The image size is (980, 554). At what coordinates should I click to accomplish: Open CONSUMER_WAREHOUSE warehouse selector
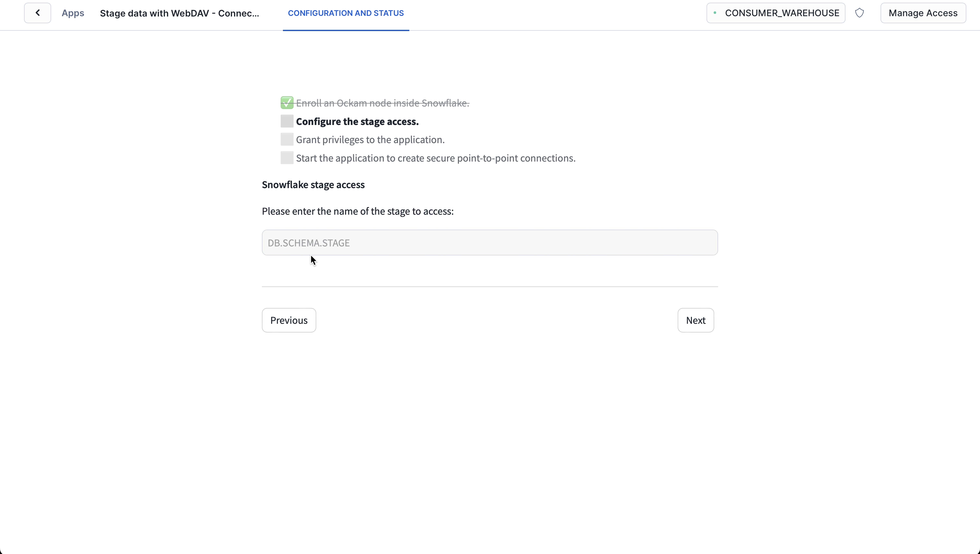click(776, 13)
